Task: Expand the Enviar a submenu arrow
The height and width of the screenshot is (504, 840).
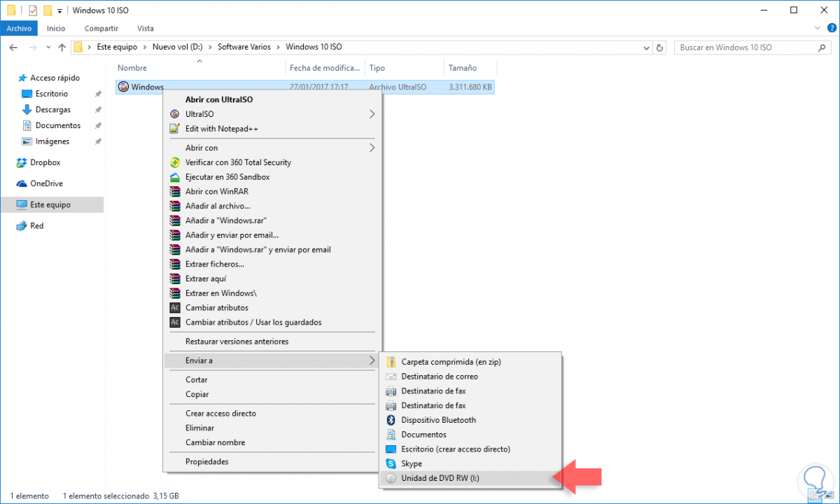Action: [372, 360]
